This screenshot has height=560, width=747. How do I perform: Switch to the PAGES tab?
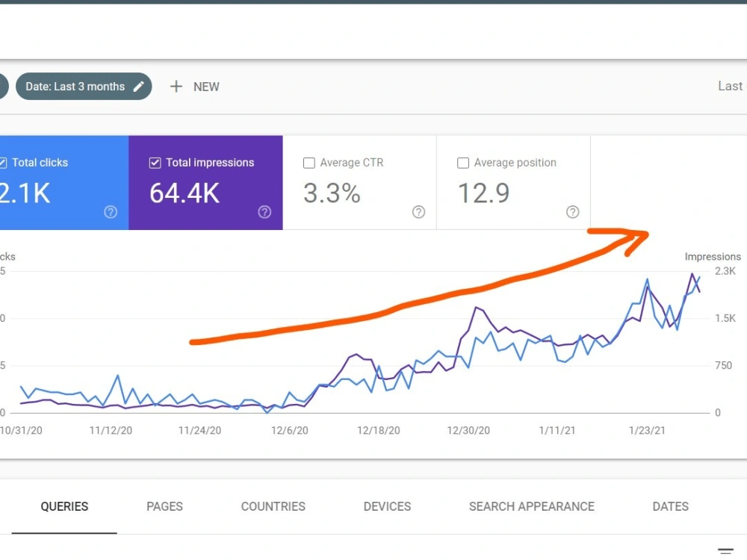point(164,506)
